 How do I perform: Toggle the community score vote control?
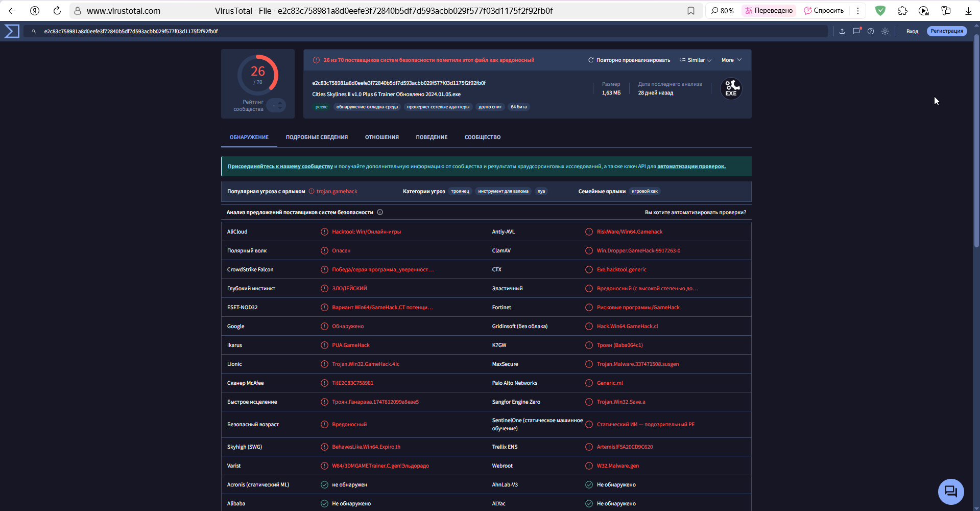pos(276,105)
